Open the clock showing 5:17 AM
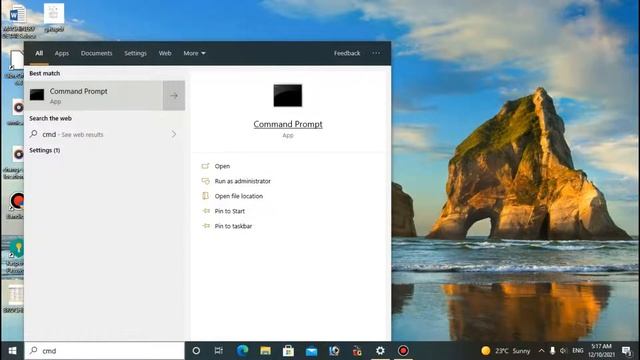640x360 pixels. point(601,351)
